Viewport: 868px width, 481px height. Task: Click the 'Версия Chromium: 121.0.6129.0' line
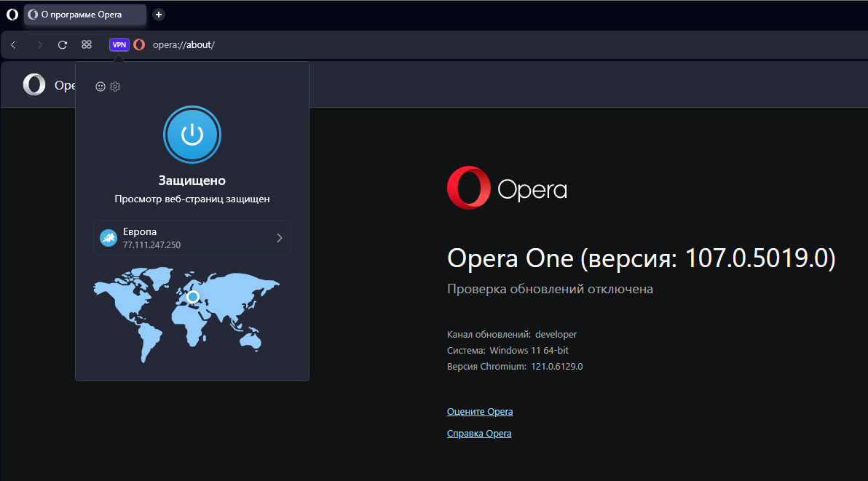(x=515, y=367)
